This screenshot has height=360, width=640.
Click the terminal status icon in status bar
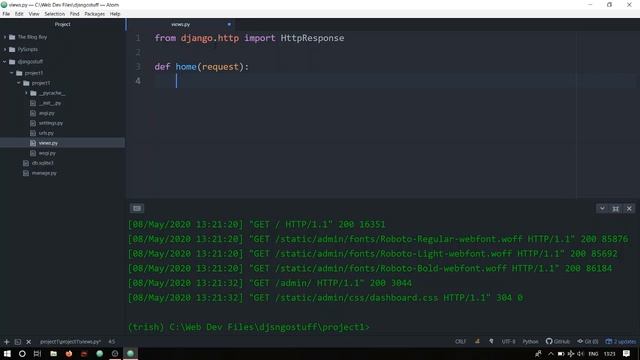pos(18,342)
